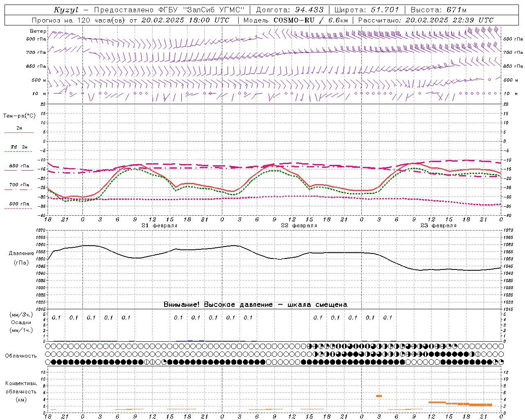This screenshot has height=420, width=525.
Task: Click the (мм/1ч.) precipitation unit label
Action: [21, 330]
